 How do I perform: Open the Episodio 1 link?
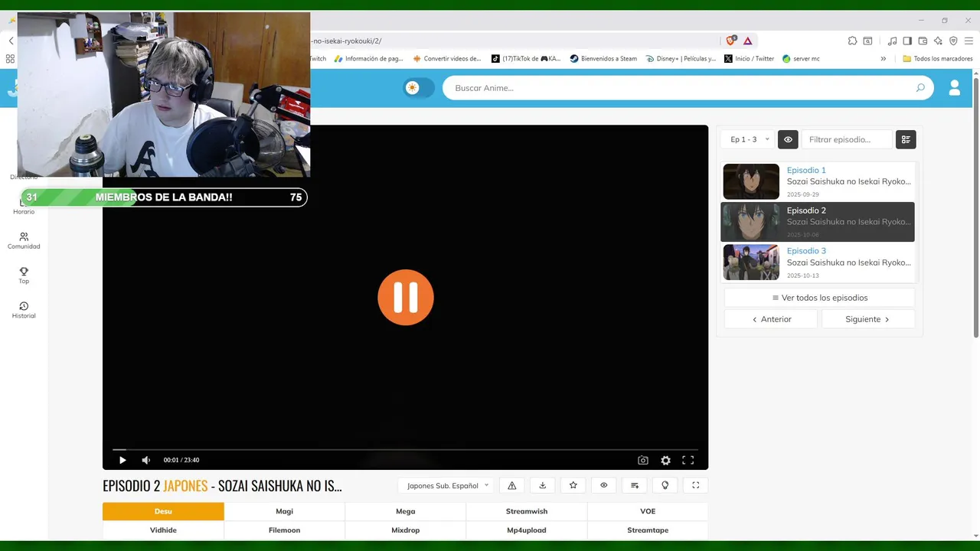click(x=806, y=170)
